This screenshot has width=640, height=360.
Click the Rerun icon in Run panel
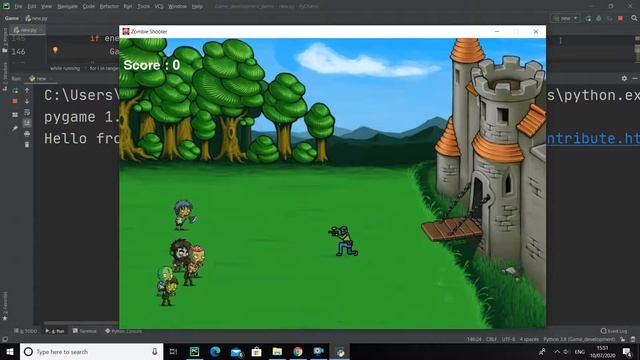pos(15,90)
